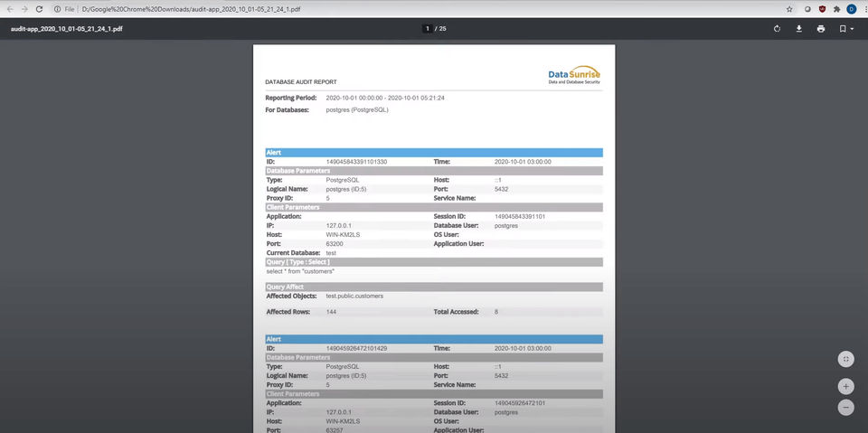Zoom in with the plus button
The image size is (868, 433).
pyautogui.click(x=846, y=386)
